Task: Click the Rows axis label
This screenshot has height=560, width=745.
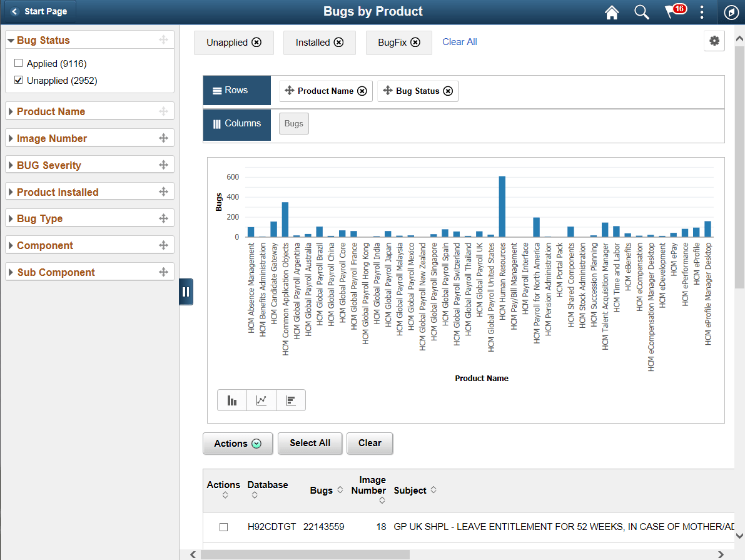Action: point(236,90)
